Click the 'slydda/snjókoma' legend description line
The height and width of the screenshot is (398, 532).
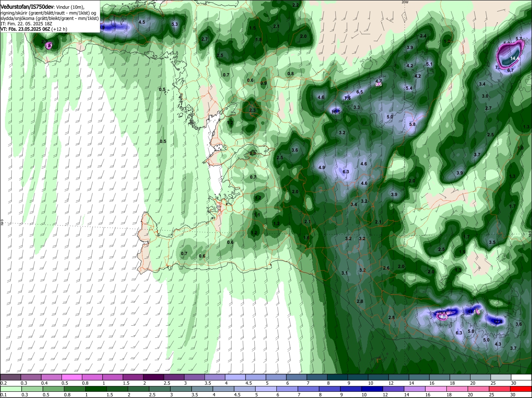coord(50,18)
